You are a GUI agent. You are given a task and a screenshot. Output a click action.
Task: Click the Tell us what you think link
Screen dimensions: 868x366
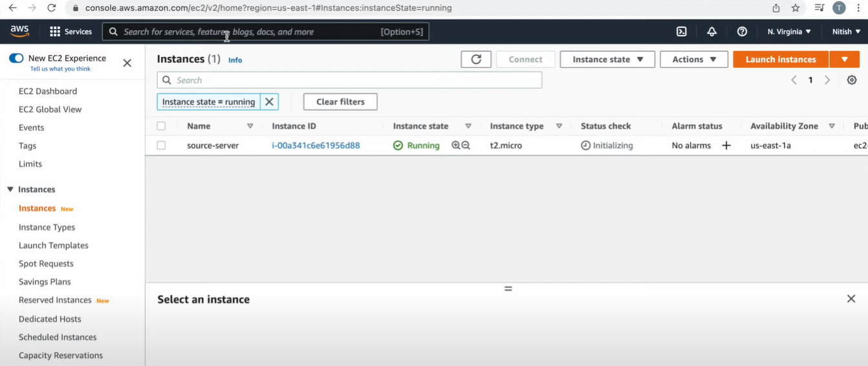point(60,69)
